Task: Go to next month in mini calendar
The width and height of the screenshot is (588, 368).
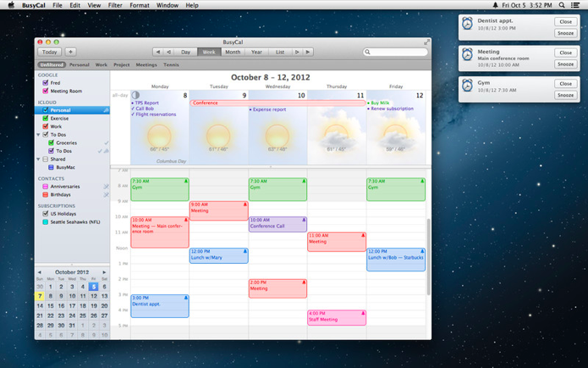Action: coord(104,272)
